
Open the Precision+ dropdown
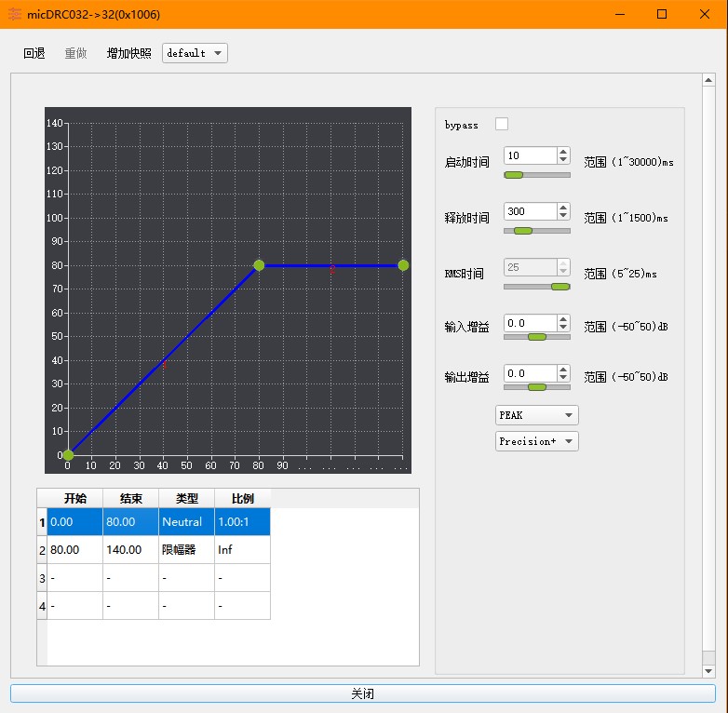[537, 441]
